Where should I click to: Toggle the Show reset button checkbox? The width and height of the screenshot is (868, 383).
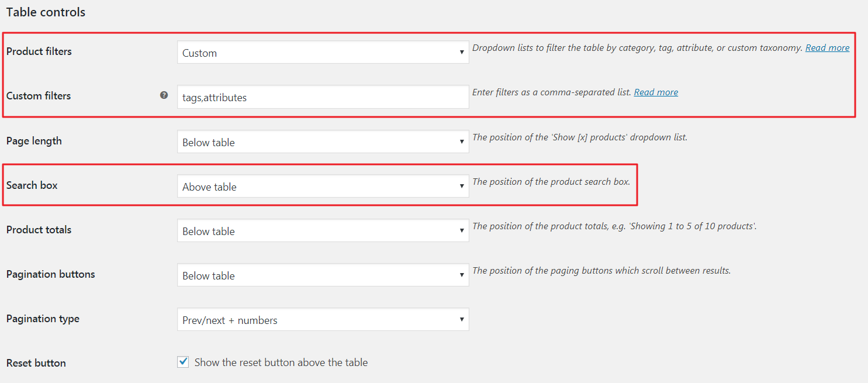(184, 363)
